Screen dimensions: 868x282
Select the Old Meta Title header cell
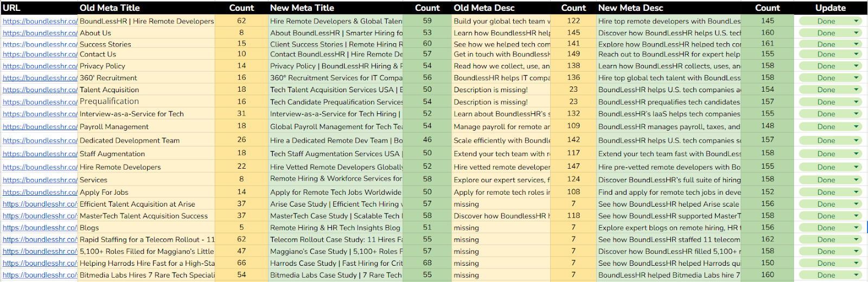(146, 8)
